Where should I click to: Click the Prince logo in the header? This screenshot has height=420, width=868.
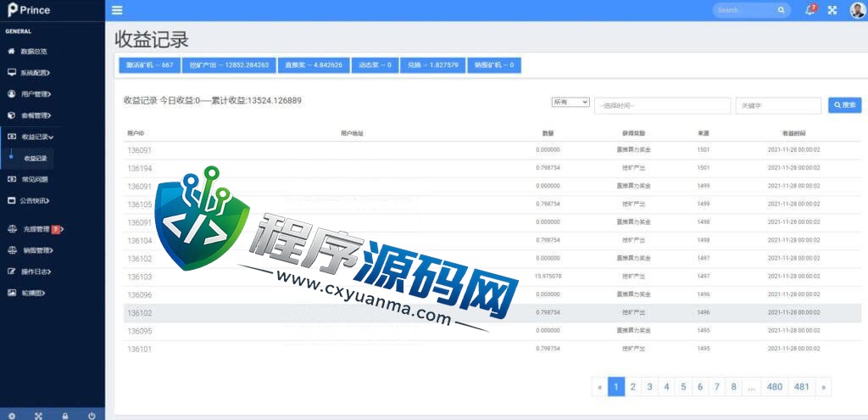click(28, 10)
